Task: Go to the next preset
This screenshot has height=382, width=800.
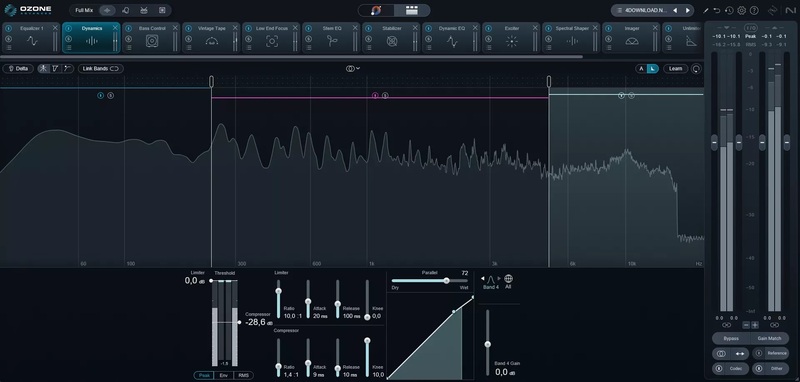Action: [x=687, y=10]
